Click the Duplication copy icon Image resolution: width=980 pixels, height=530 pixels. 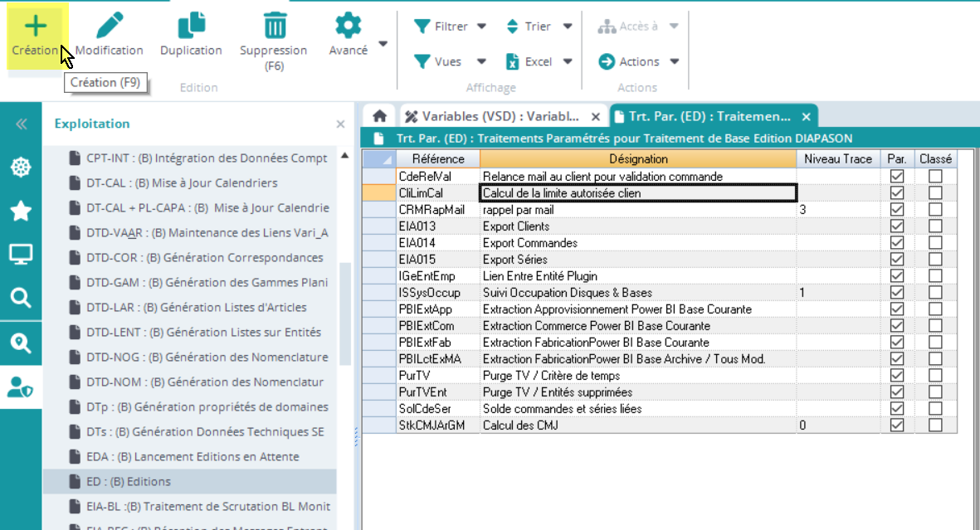pos(191,26)
